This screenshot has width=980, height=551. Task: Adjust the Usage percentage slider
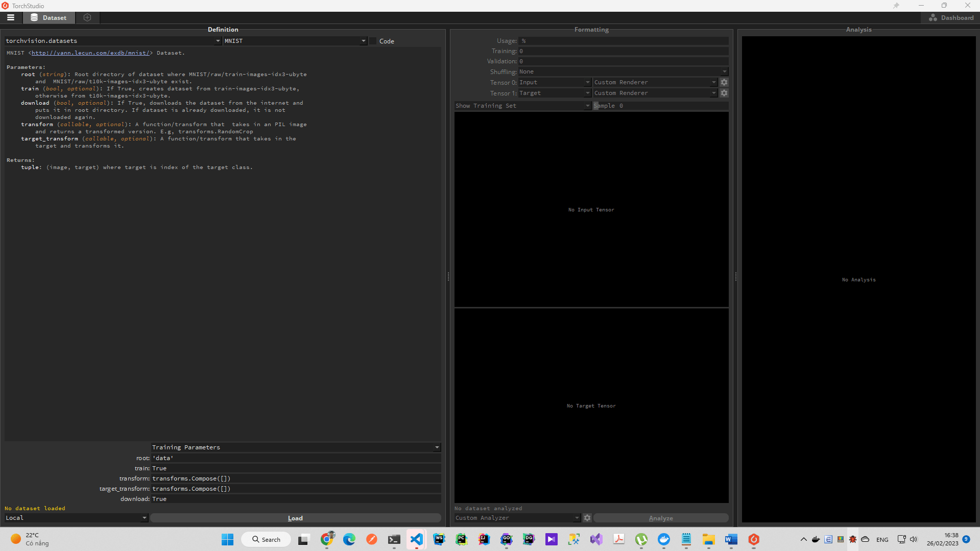tap(623, 41)
